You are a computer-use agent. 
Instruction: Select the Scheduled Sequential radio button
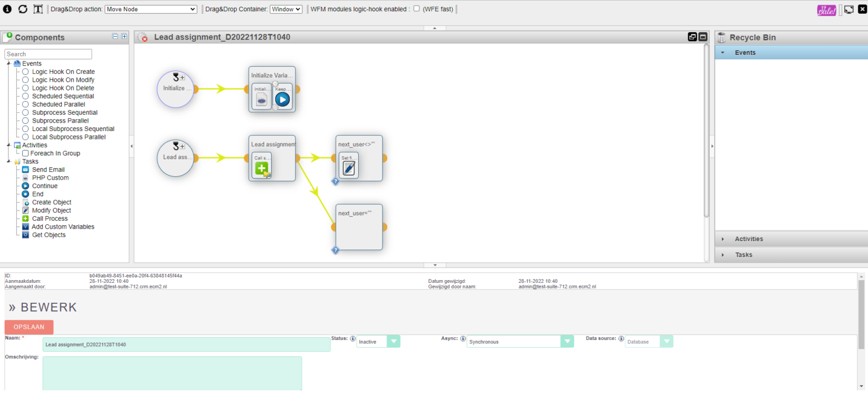25,96
